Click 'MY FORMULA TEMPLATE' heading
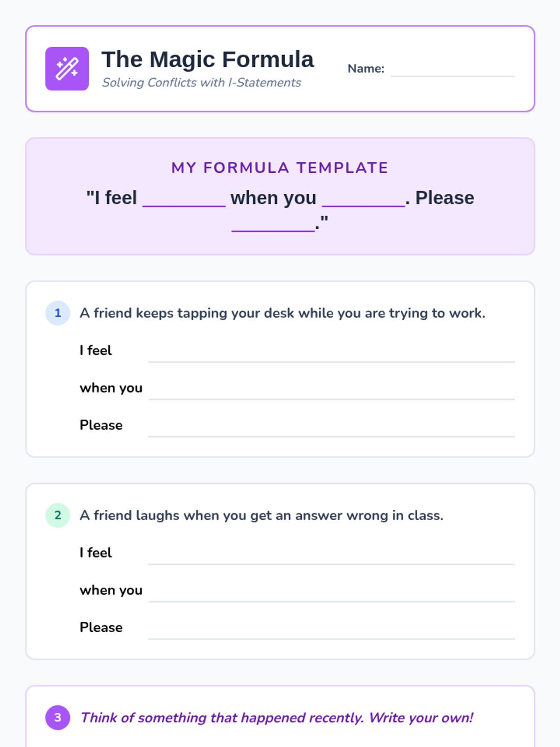560x747 pixels. [280, 168]
